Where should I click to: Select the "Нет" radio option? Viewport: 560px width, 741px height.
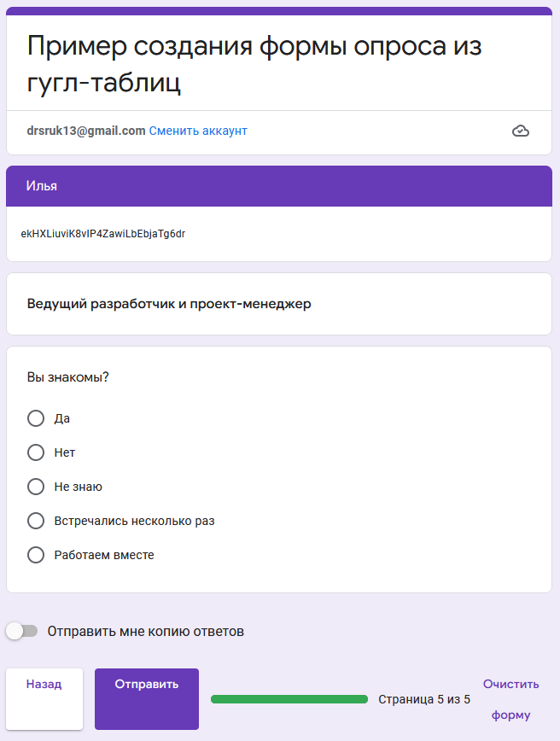(36, 452)
